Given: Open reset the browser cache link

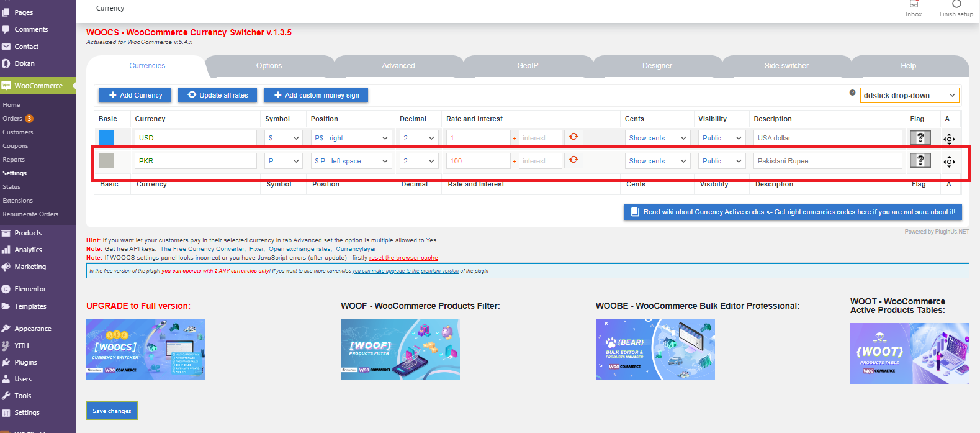Looking at the screenshot, I should [x=403, y=258].
